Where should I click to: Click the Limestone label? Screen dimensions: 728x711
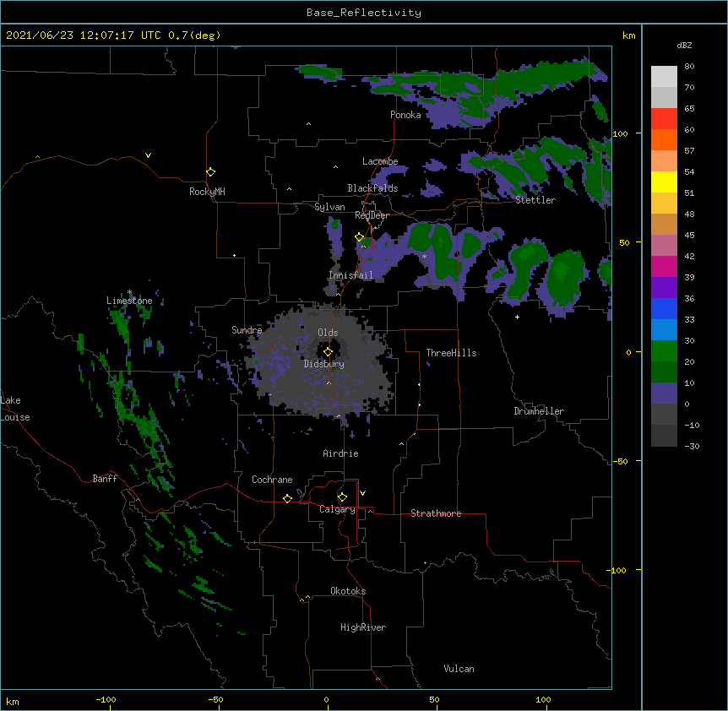[129, 301]
